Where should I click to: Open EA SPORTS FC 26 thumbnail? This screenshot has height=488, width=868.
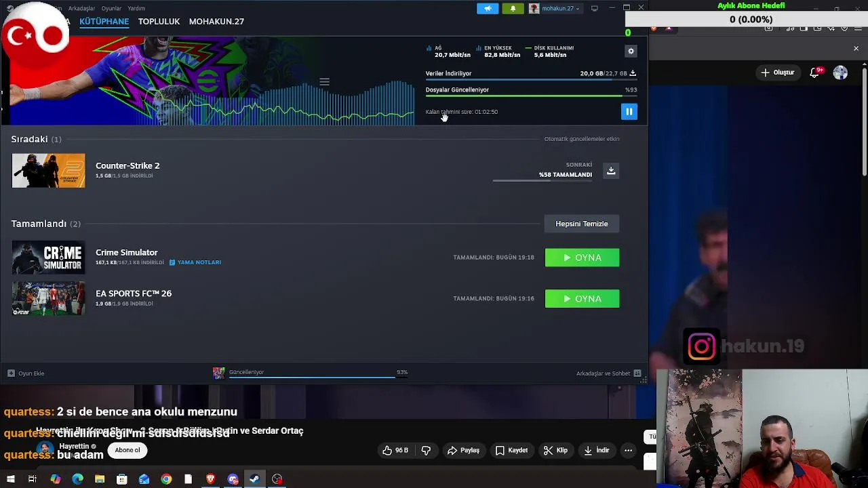point(48,299)
